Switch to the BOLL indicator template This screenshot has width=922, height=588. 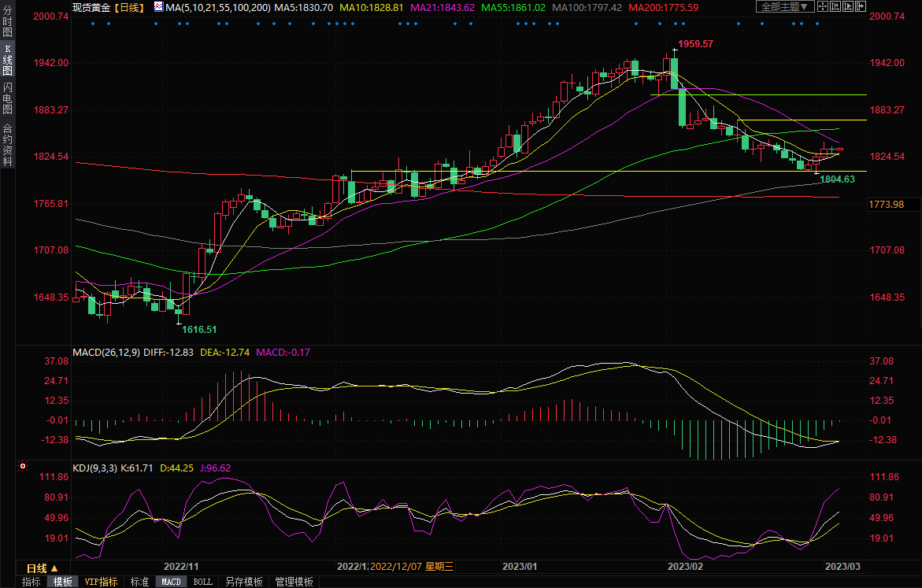(202, 582)
